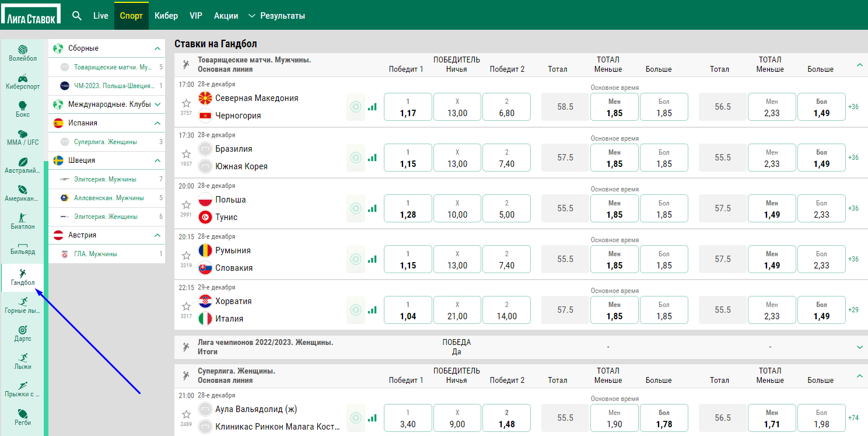868x436 pixels.
Task: Collapse Товарищеские матчи. Мужчины section
Action: [859, 64]
